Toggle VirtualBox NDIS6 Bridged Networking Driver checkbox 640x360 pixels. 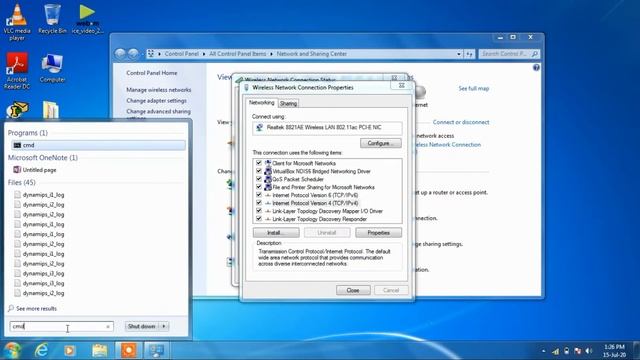tap(259, 171)
